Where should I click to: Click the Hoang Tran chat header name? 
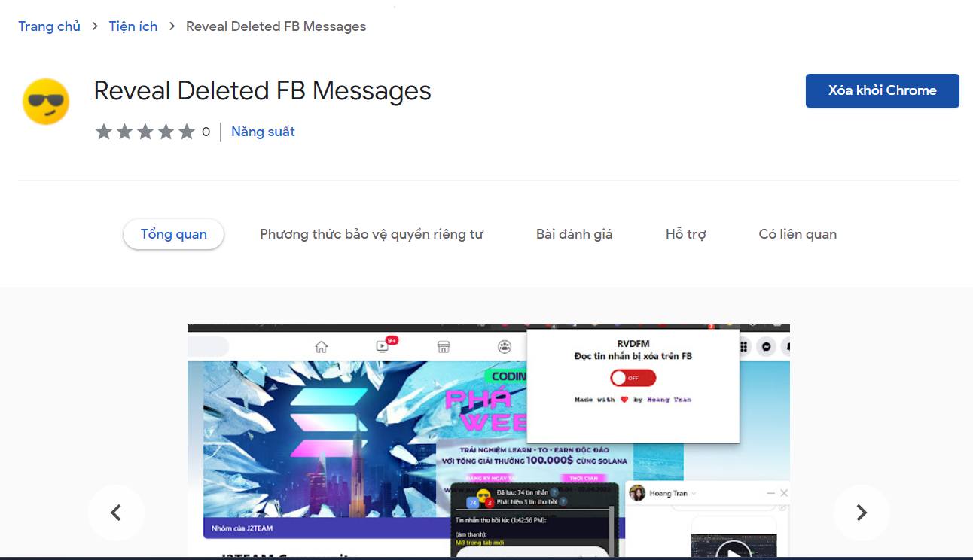(x=668, y=493)
